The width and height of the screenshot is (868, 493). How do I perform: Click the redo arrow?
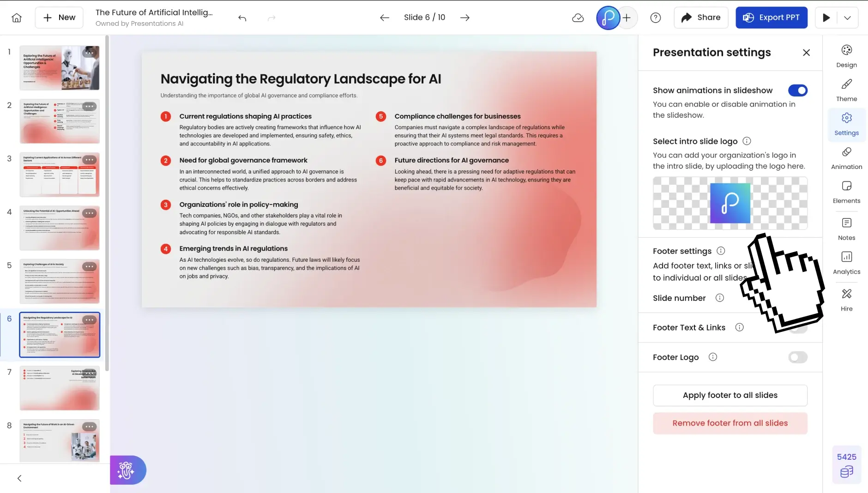(271, 18)
